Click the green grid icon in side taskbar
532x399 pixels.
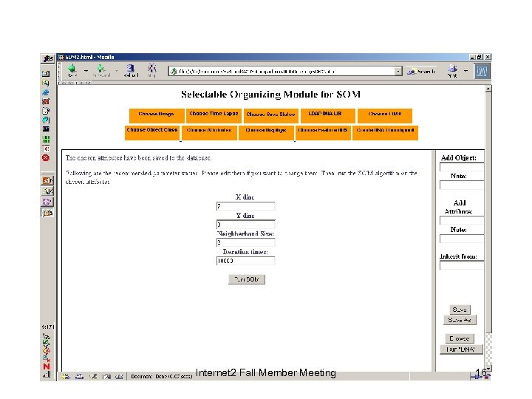pyautogui.click(x=46, y=139)
